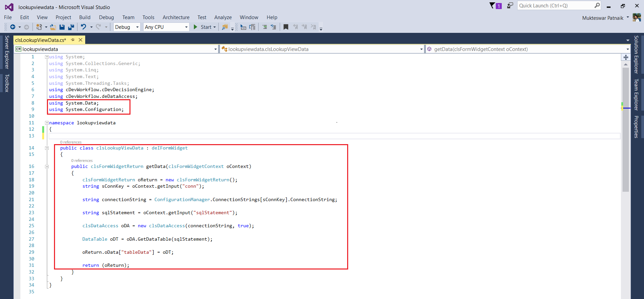Toggle a bookmark on the current line
The width and height of the screenshot is (644, 299).
286,27
